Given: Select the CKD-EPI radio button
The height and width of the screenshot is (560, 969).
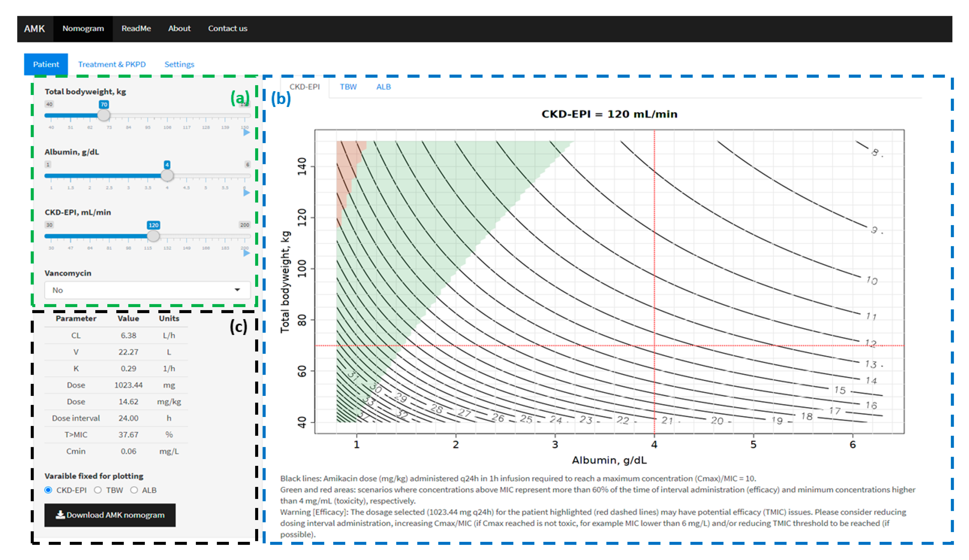Looking at the screenshot, I should tap(48, 490).
